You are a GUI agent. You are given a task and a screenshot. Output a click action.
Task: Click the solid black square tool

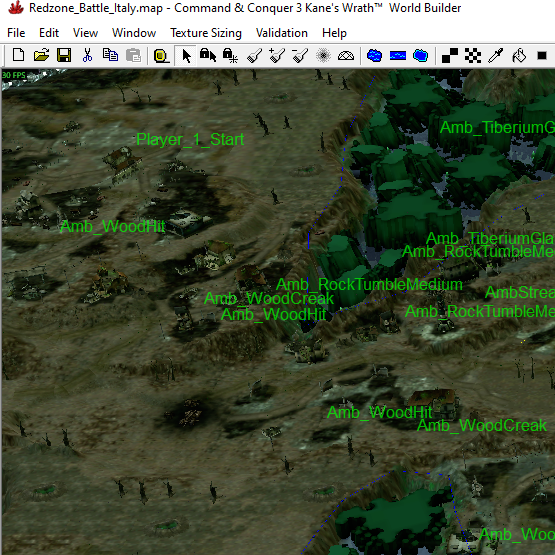pyautogui.click(x=542, y=56)
